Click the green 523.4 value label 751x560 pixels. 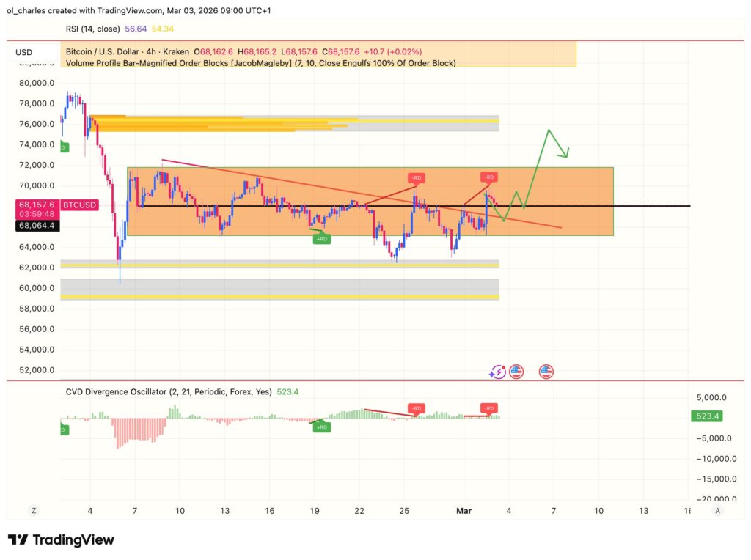tap(708, 416)
